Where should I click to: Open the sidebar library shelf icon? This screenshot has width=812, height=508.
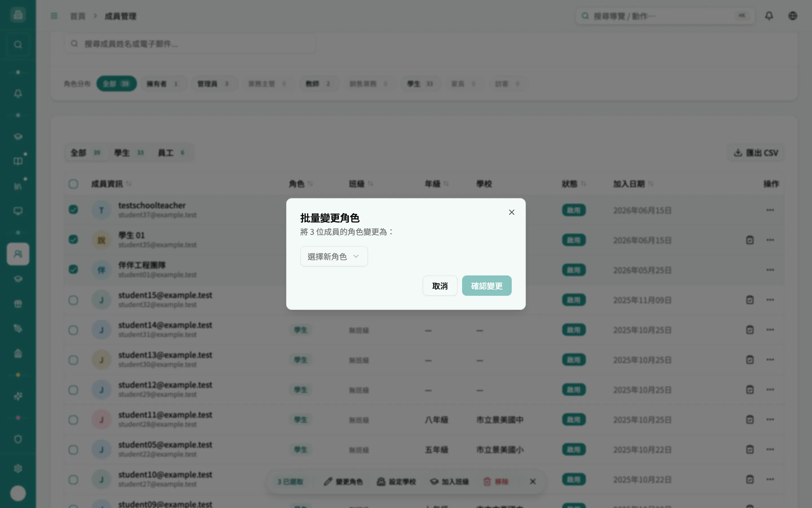pos(18,186)
